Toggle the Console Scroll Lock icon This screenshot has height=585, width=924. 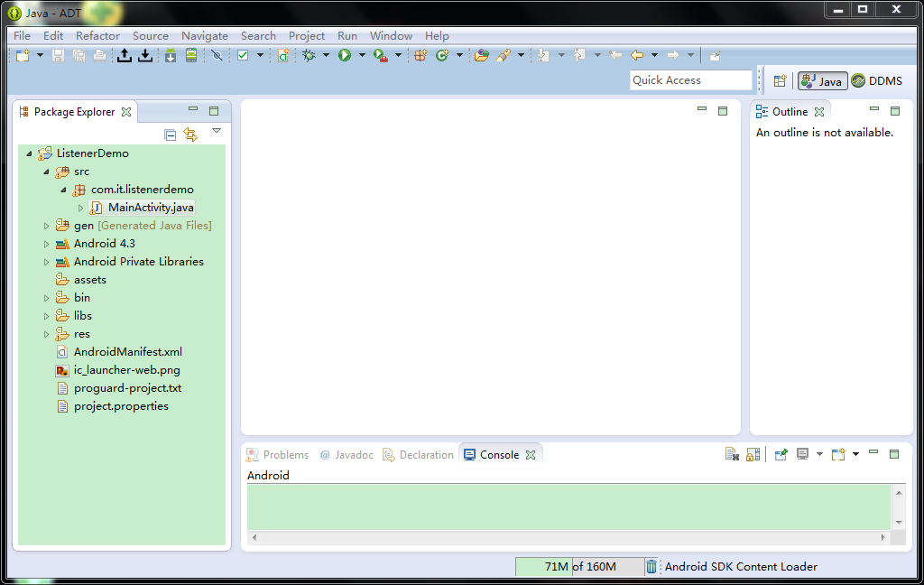click(x=753, y=454)
